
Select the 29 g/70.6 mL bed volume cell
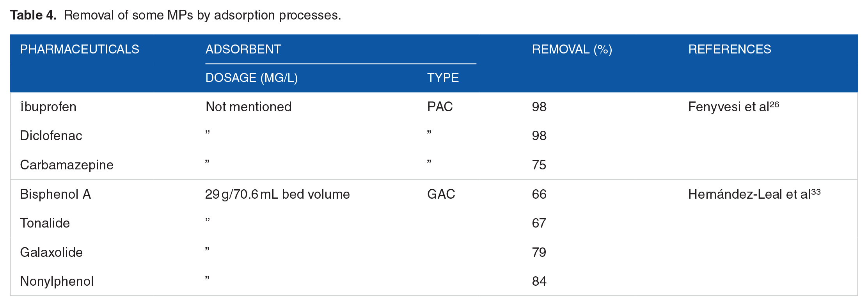(x=277, y=194)
